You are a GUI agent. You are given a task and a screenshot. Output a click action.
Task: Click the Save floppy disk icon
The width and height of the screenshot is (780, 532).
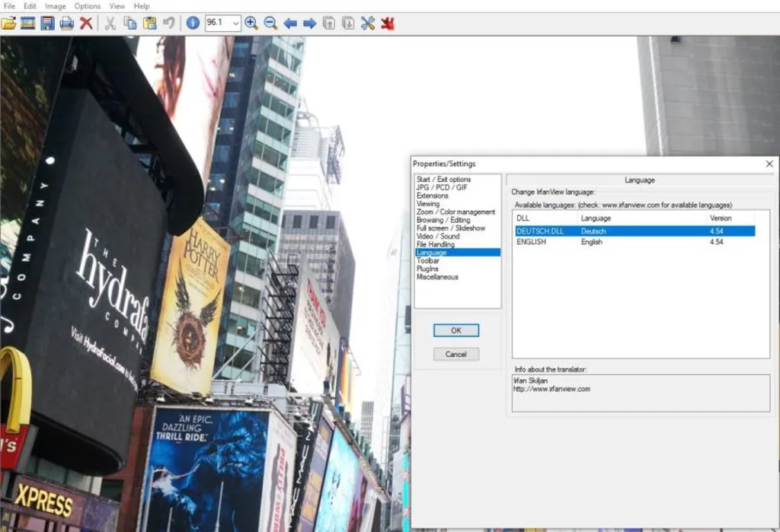click(x=47, y=24)
